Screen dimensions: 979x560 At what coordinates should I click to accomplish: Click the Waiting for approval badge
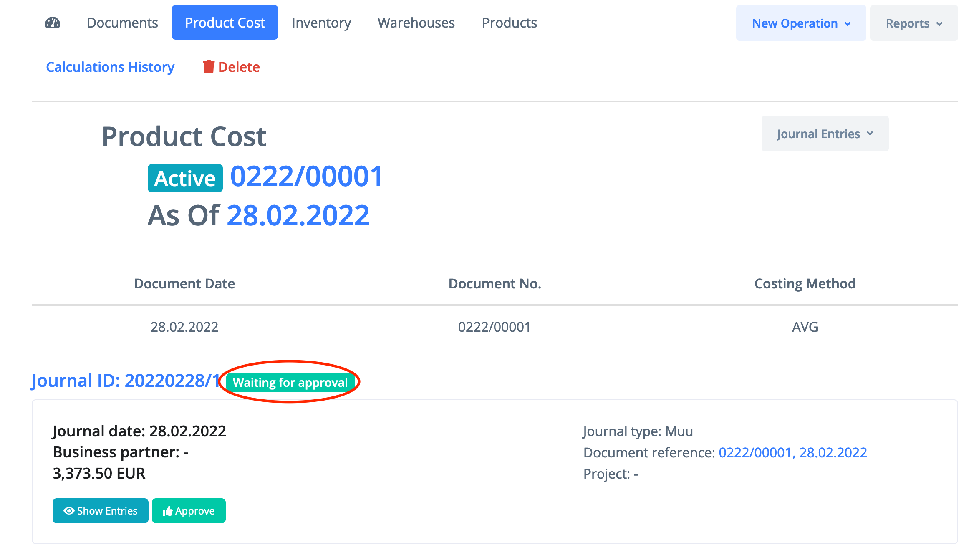click(x=290, y=382)
